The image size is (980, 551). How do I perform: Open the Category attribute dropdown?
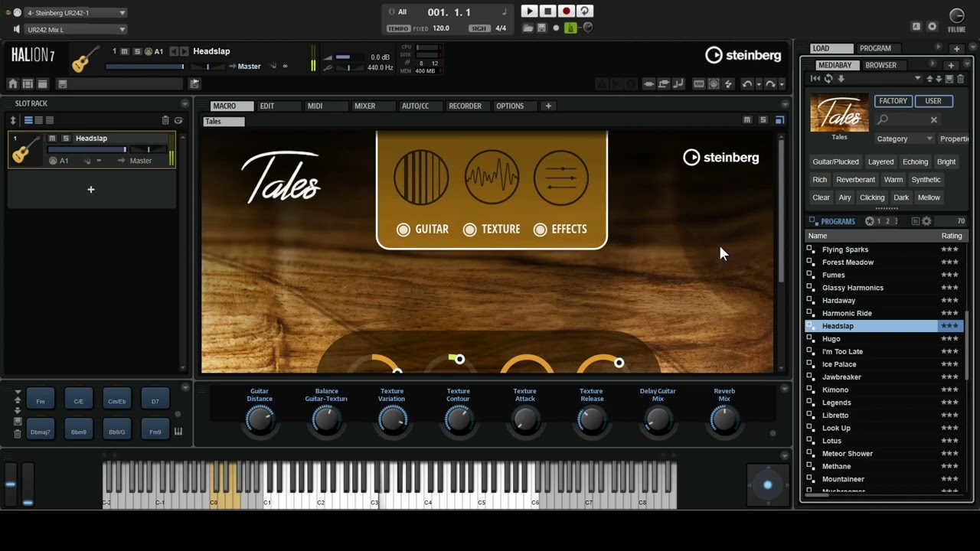[904, 139]
